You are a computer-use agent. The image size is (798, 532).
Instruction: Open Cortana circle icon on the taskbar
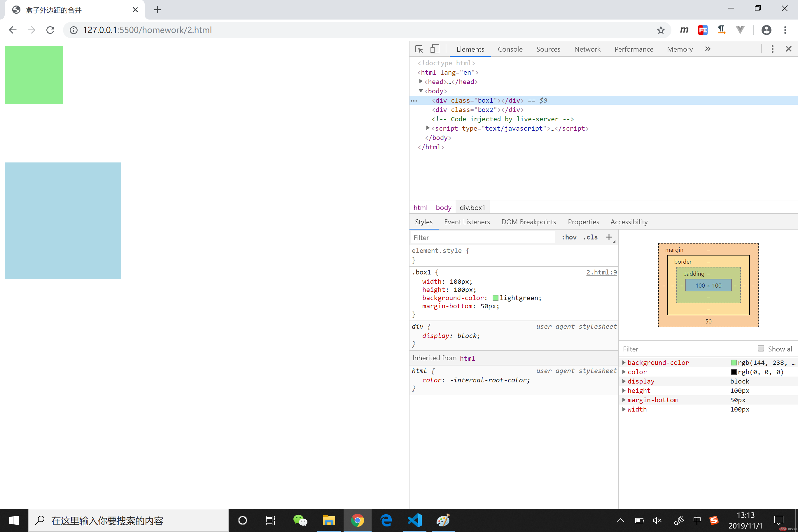243,520
